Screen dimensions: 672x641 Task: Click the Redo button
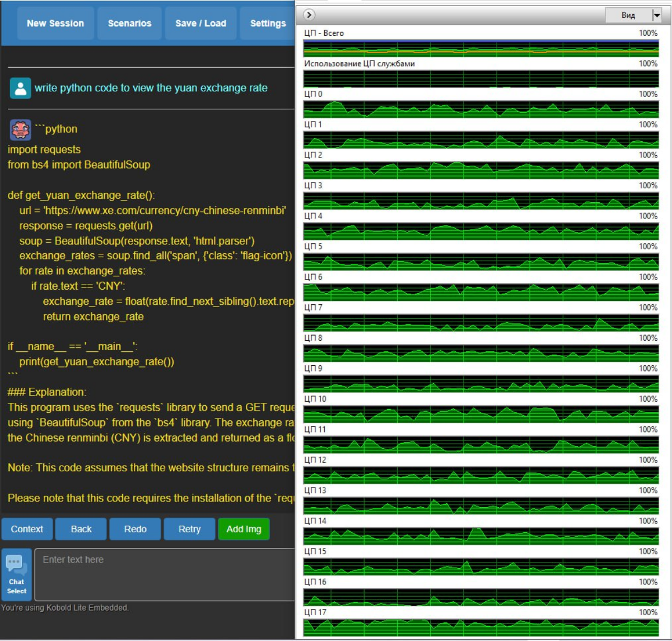tap(135, 529)
